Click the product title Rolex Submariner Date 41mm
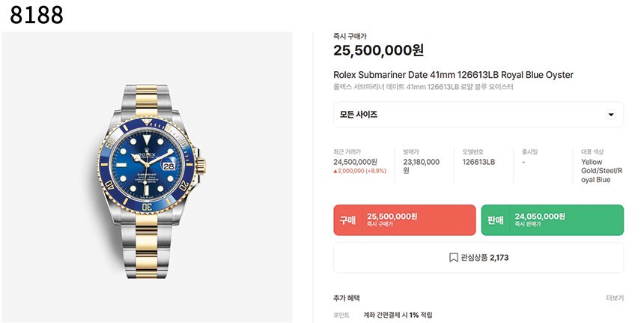The width and height of the screenshot is (644, 323). (x=453, y=75)
